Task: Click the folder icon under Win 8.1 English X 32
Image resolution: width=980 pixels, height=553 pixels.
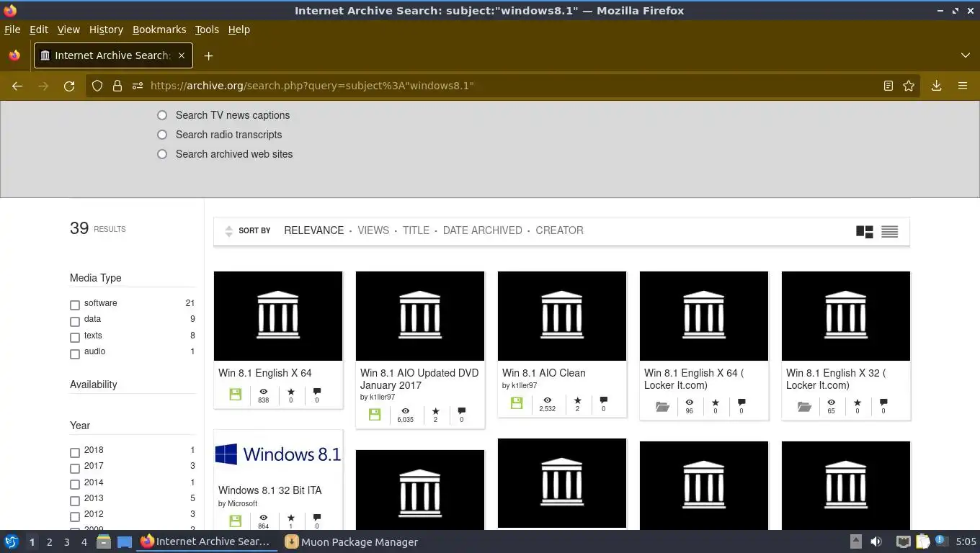Action: tap(804, 406)
